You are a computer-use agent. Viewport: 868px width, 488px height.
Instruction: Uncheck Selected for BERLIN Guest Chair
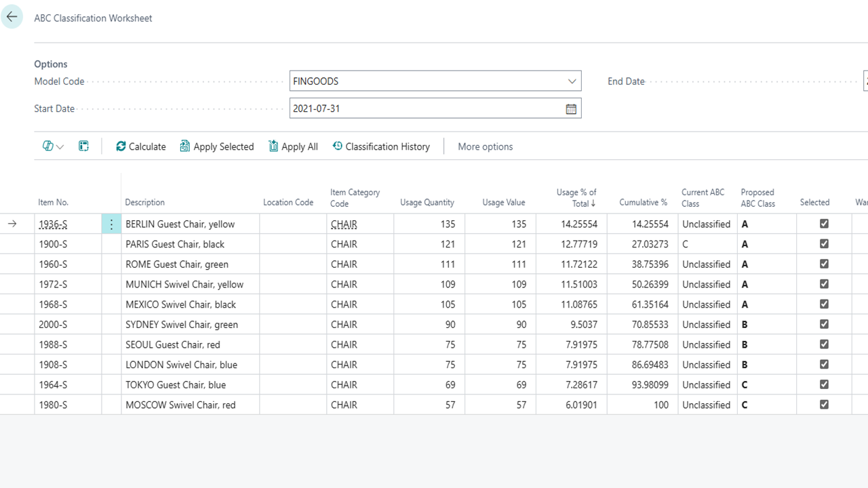click(824, 224)
